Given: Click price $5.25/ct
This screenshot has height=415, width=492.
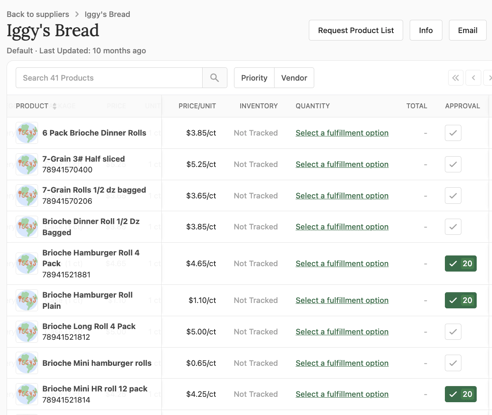Looking at the screenshot, I should click(201, 164).
